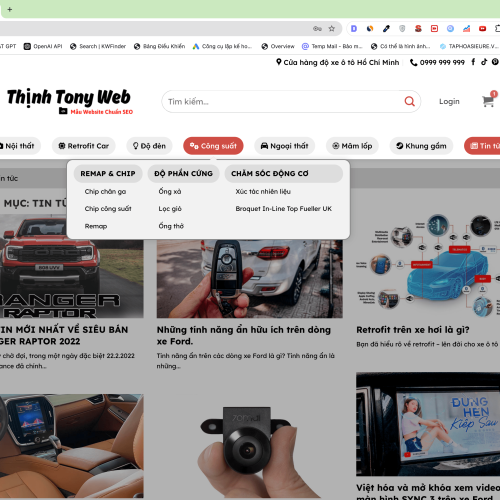Viewport: 500px width, 500px height.
Task: Open the small camera article thumbnail
Action: (x=250, y=446)
